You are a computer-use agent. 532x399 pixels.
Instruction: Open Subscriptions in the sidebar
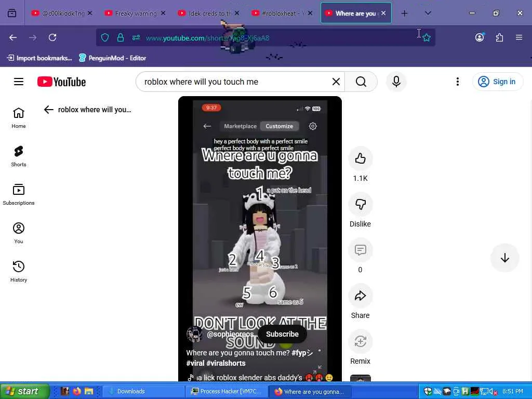(x=19, y=195)
